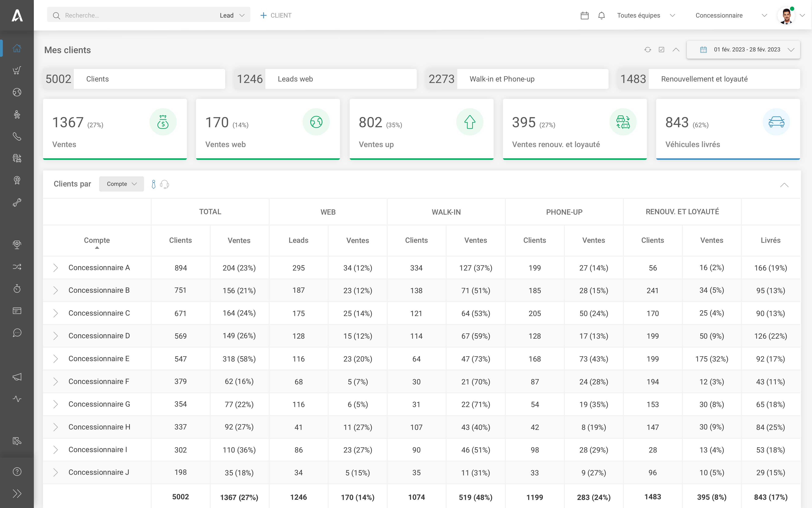Open the chat bubble sidebar icon
This screenshot has width=812, height=508.
pos(17,333)
